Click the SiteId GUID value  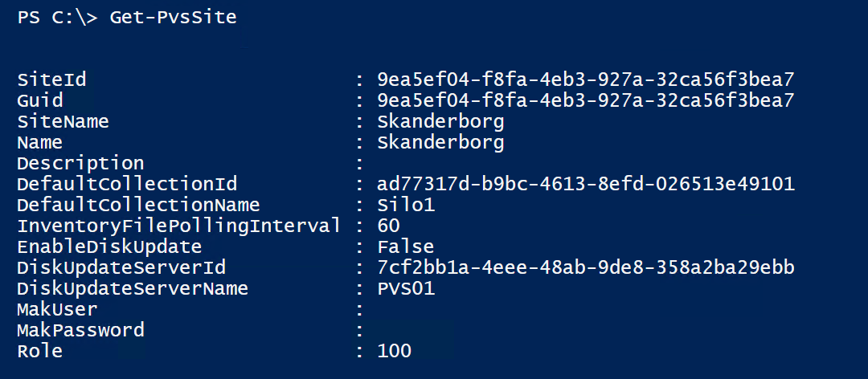tap(586, 80)
